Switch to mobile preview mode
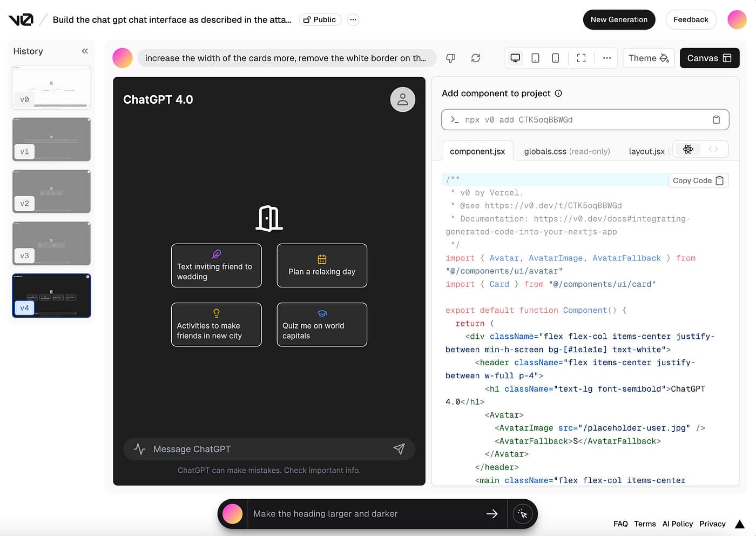The width and height of the screenshot is (756, 536). [x=555, y=58]
